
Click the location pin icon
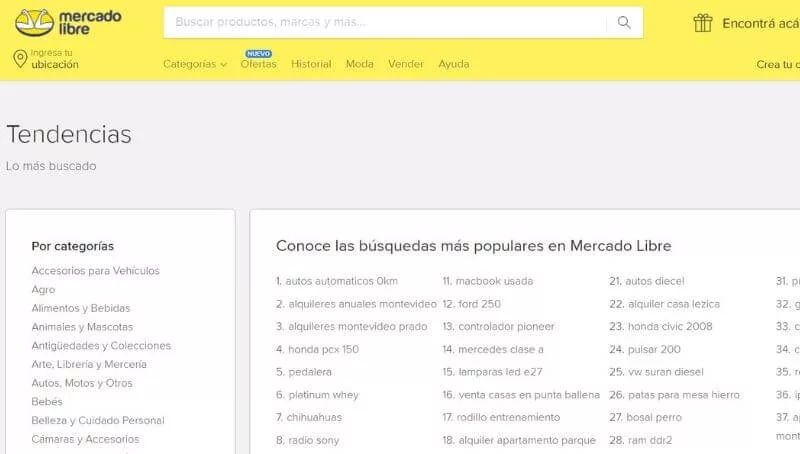coord(19,60)
